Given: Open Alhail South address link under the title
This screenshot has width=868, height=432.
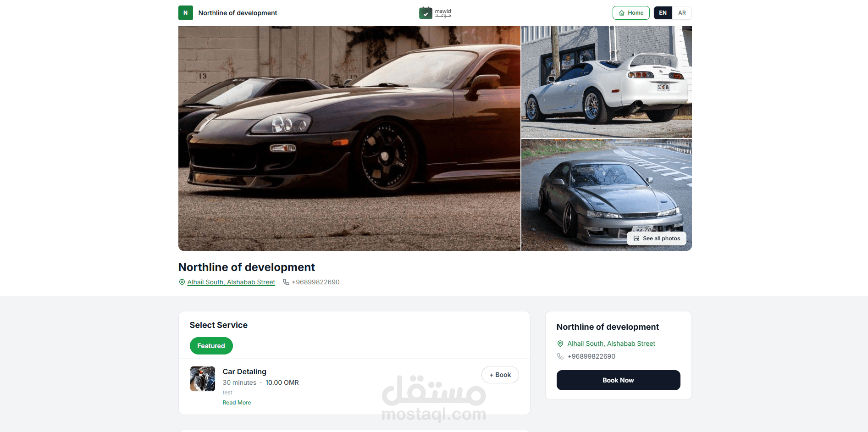Looking at the screenshot, I should (231, 282).
